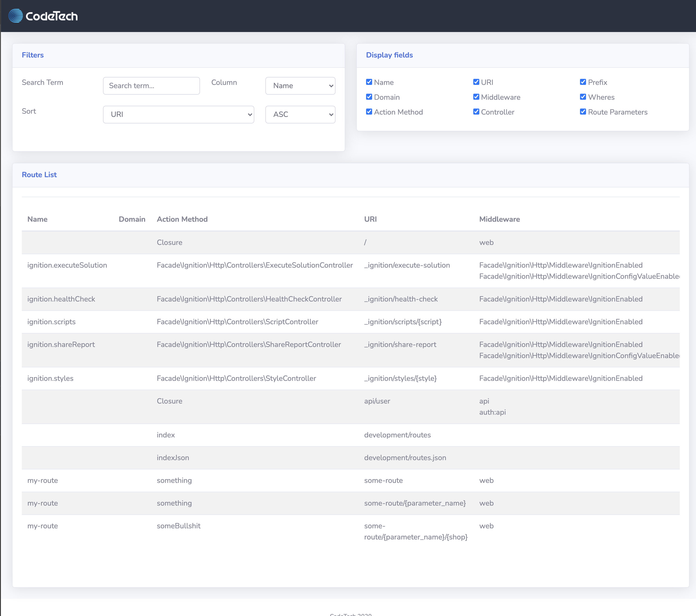Click the Middleware column header
The height and width of the screenshot is (616, 696).
pyautogui.click(x=499, y=219)
